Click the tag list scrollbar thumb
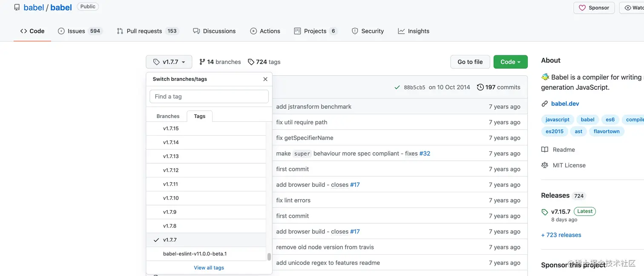Screen dimensions: 644x276 coord(269,257)
